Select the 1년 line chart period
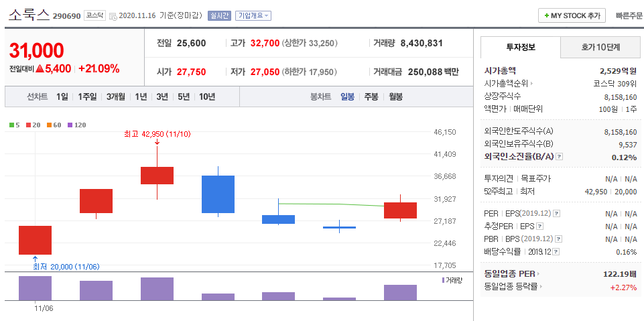The height and width of the screenshot is (321, 644). pyautogui.click(x=141, y=97)
